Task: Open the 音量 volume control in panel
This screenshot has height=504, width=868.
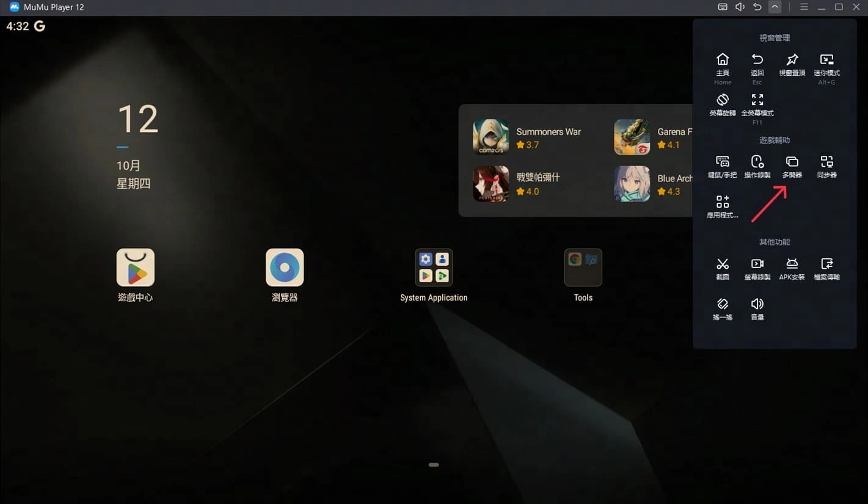Action: coord(757,308)
